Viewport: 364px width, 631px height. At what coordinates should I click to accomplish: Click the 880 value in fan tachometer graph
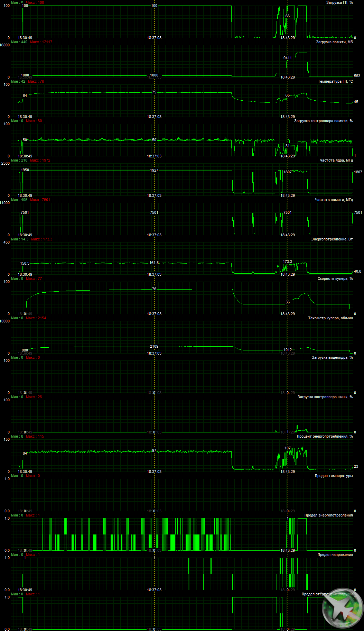[25, 350]
